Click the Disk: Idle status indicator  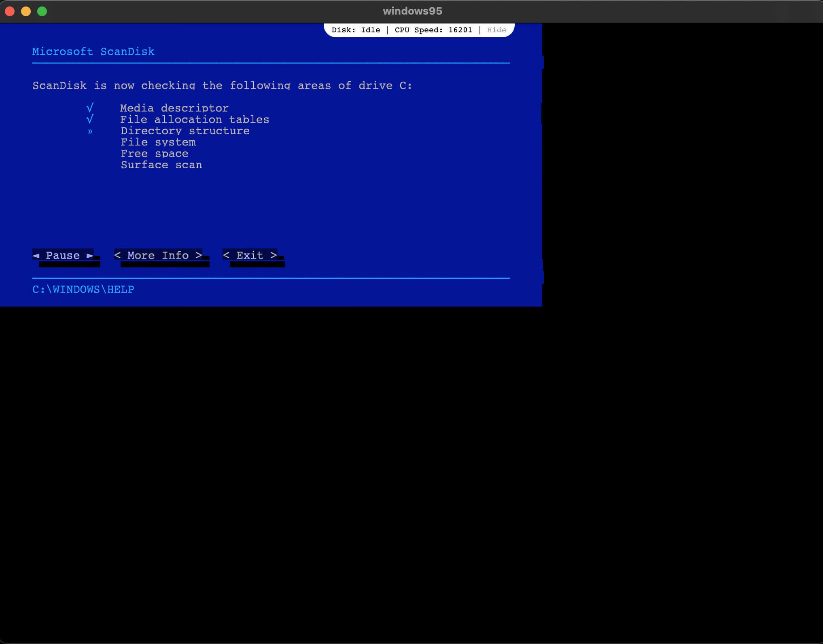click(356, 30)
